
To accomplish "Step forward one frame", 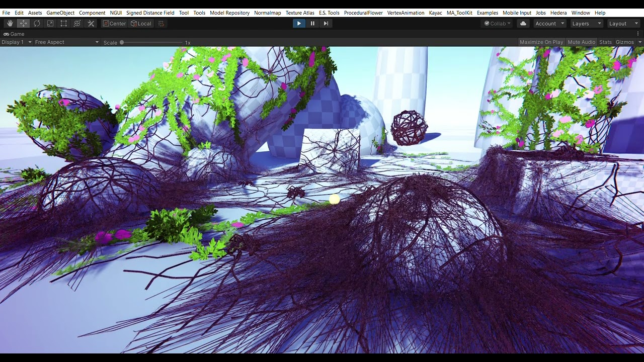I will [326, 24].
